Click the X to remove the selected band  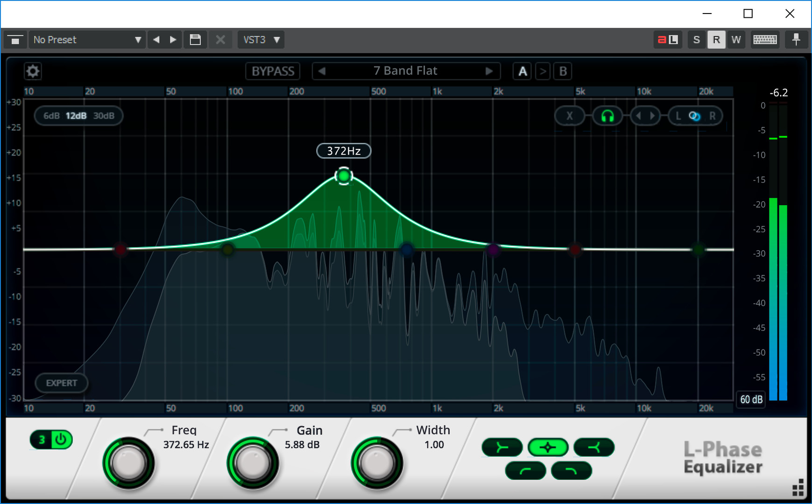pos(570,116)
